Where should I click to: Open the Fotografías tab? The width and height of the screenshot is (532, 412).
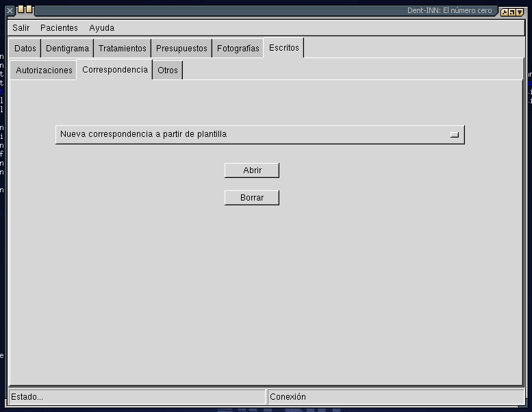[x=238, y=49]
